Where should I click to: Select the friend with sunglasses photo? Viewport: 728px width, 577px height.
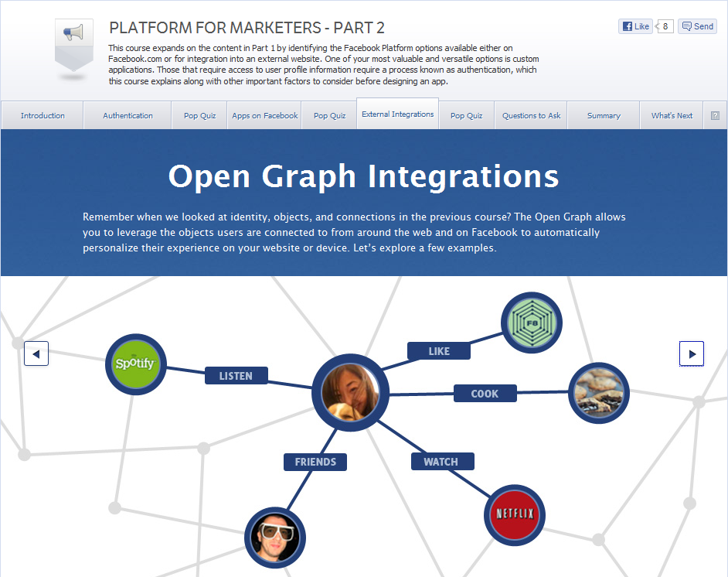(x=275, y=538)
